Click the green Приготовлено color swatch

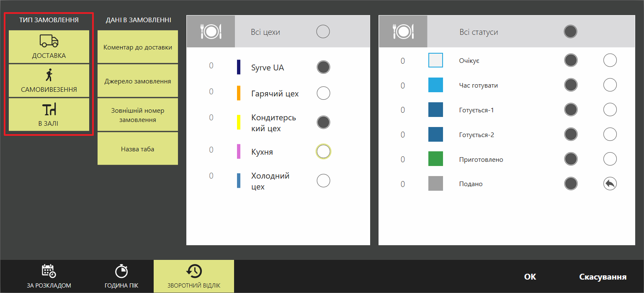click(435, 159)
